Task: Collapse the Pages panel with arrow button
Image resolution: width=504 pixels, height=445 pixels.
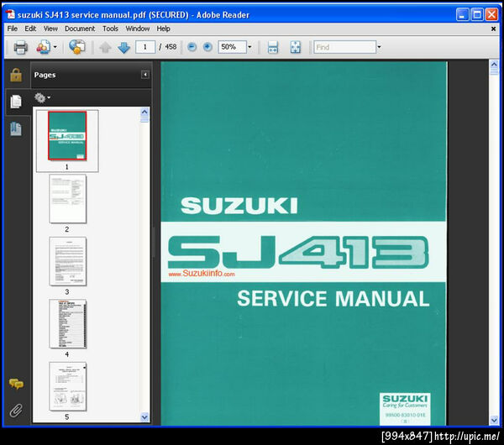Action: [x=145, y=75]
